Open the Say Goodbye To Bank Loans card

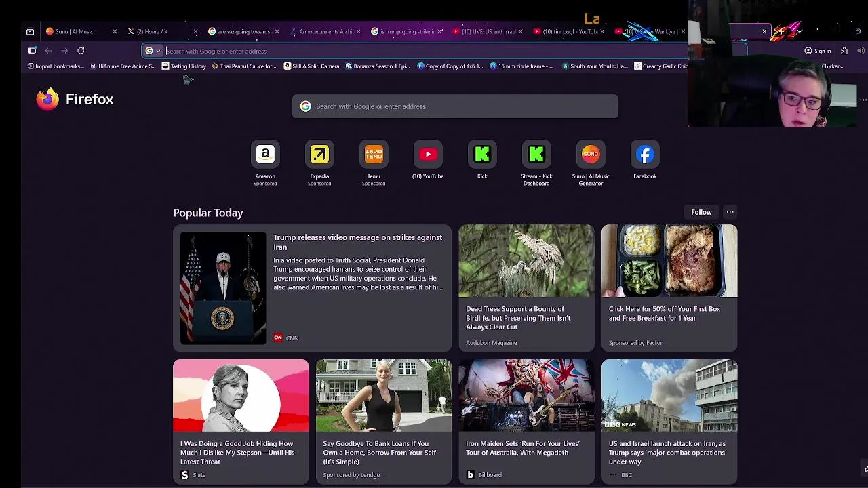[x=383, y=422]
